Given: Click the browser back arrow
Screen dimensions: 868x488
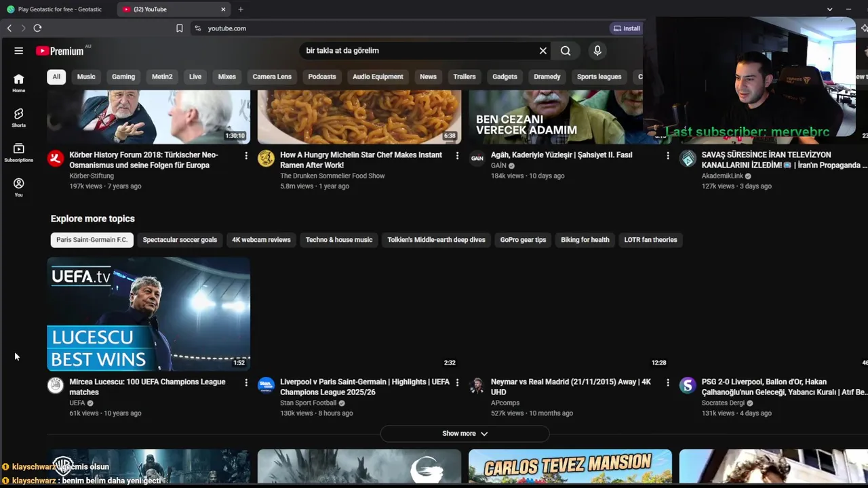Looking at the screenshot, I should [x=9, y=28].
